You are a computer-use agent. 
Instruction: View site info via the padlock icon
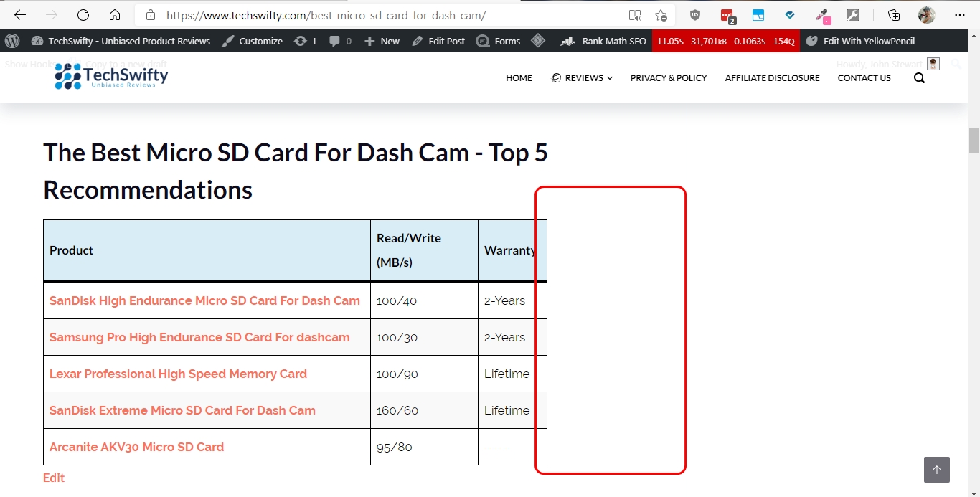click(x=150, y=15)
